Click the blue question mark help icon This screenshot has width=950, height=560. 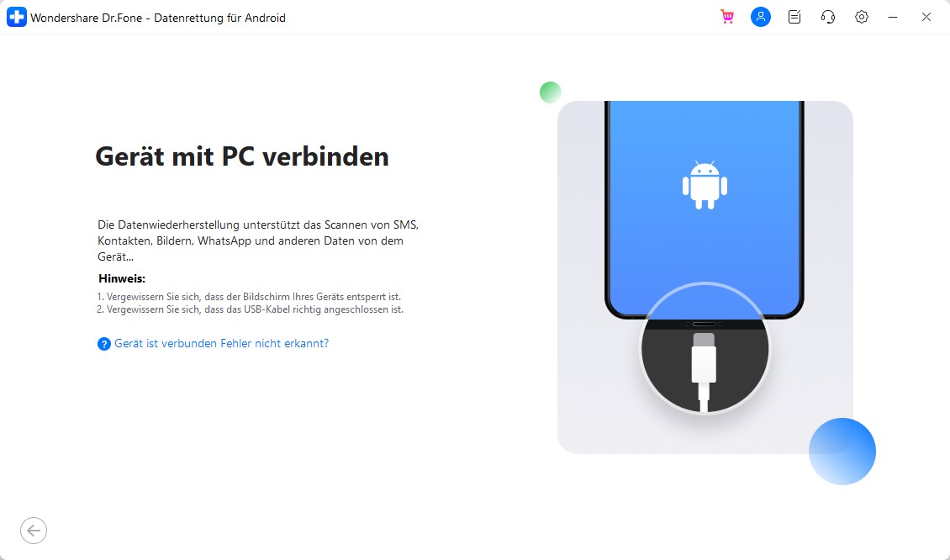click(104, 344)
